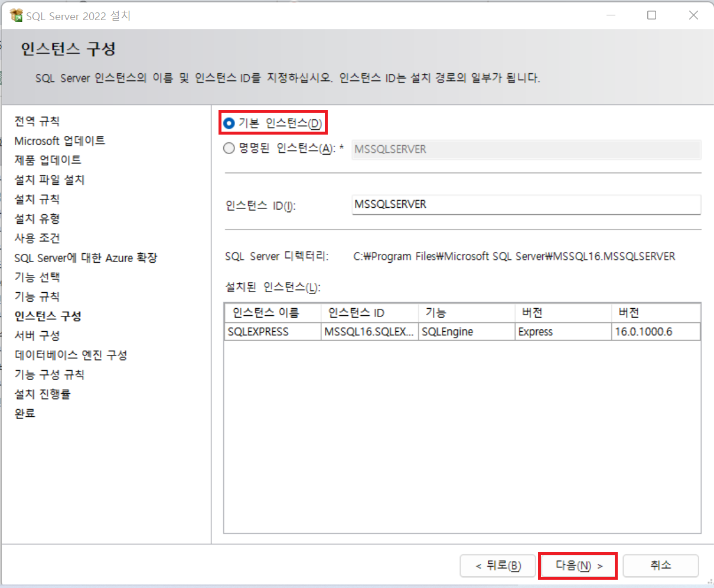Click the 16.0.1000.6 version column header

click(656, 313)
